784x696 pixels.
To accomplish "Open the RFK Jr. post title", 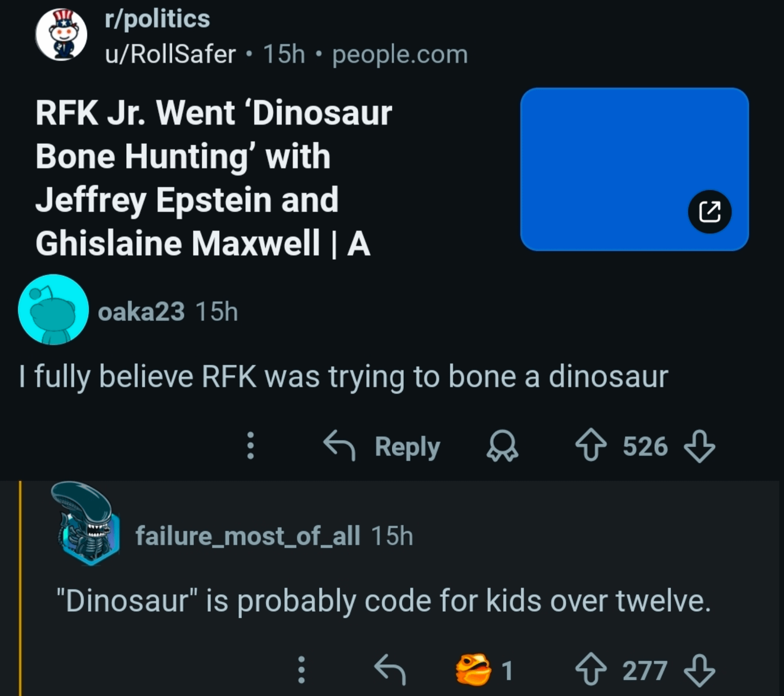I will tap(213, 178).
